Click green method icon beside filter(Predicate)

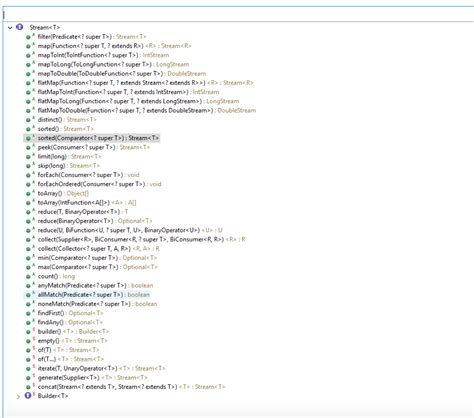point(28,37)
